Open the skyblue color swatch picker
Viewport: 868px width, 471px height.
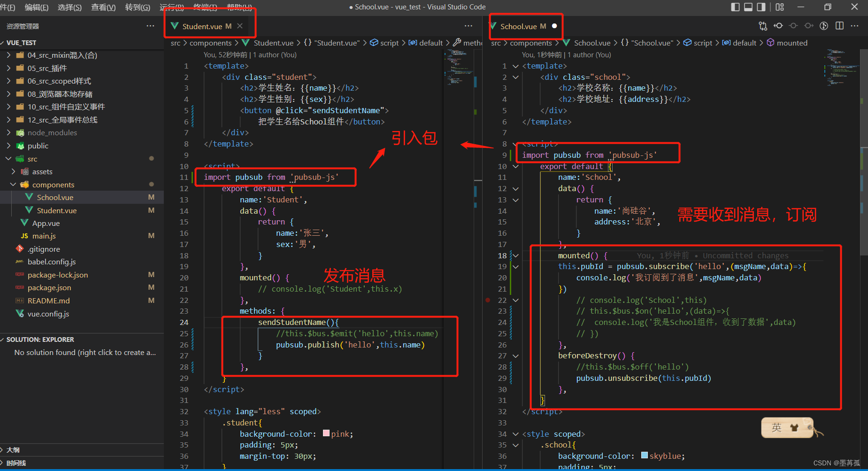pos(645,455)
